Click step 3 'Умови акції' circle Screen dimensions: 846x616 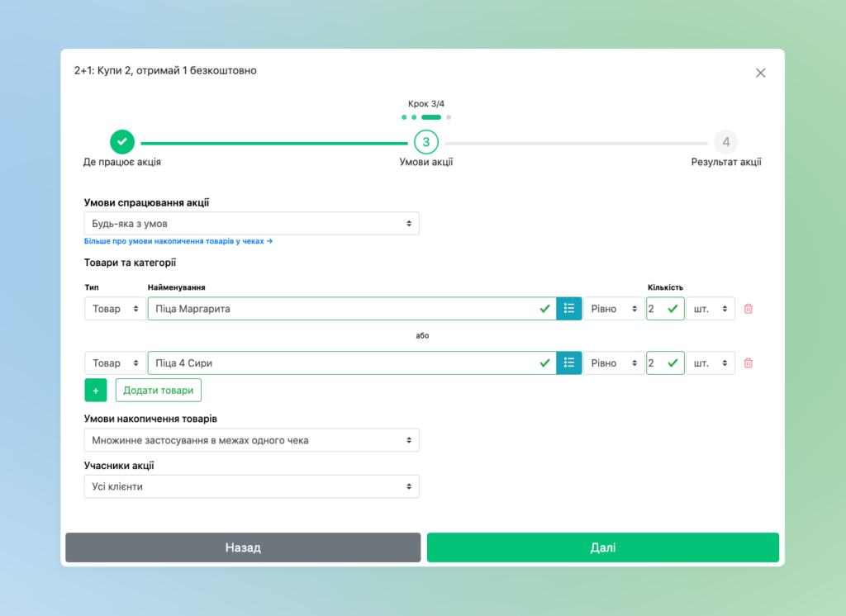[425, 142]
